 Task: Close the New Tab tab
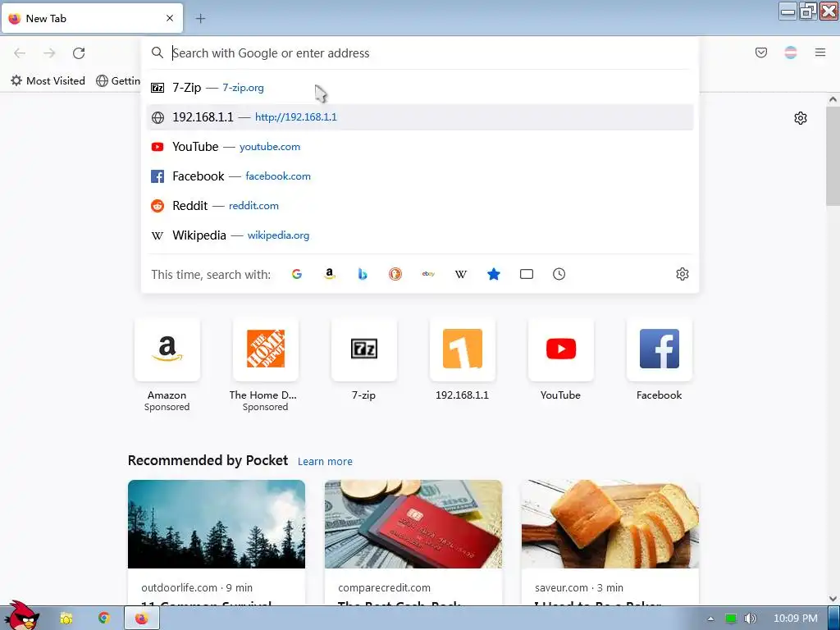[x=169, y=18]
